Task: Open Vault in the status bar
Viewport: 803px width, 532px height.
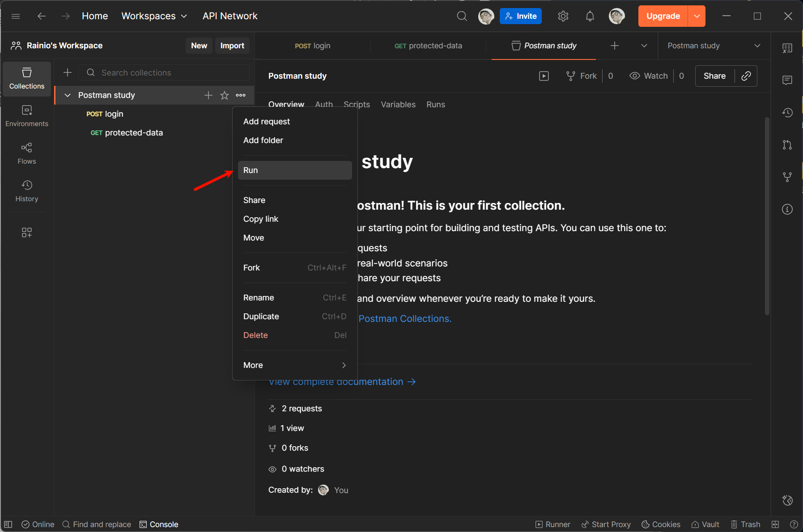Action: (705, 524)
